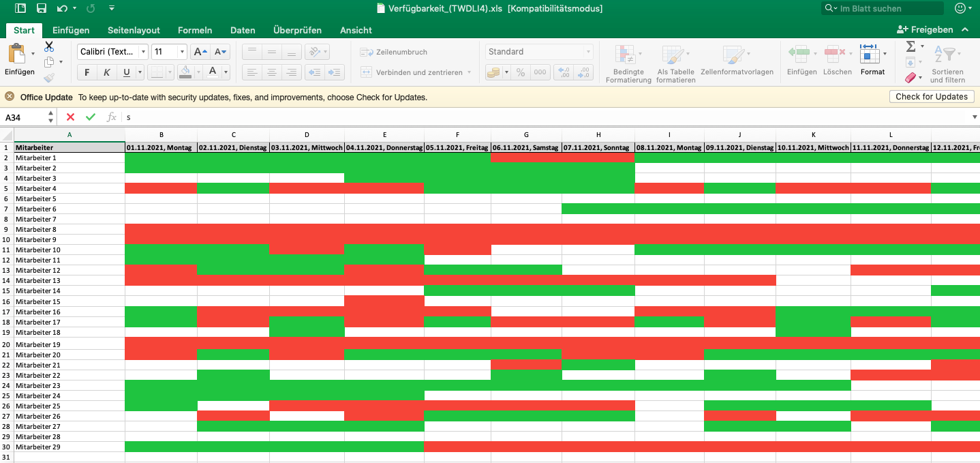Image resolution: width=980 pixels, height=463 pixels.
Task: Add a decimal place
Action: click(x=564, y=72)
